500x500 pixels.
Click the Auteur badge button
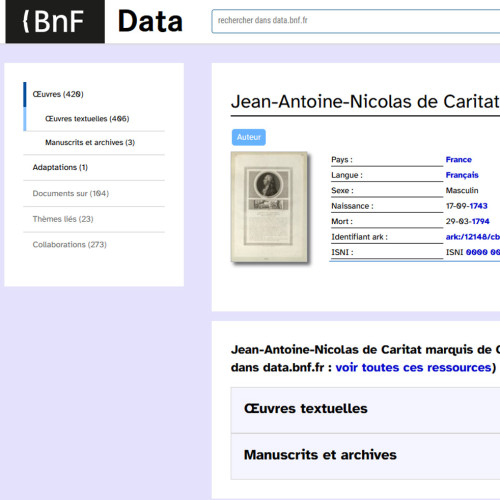(249, 137)
